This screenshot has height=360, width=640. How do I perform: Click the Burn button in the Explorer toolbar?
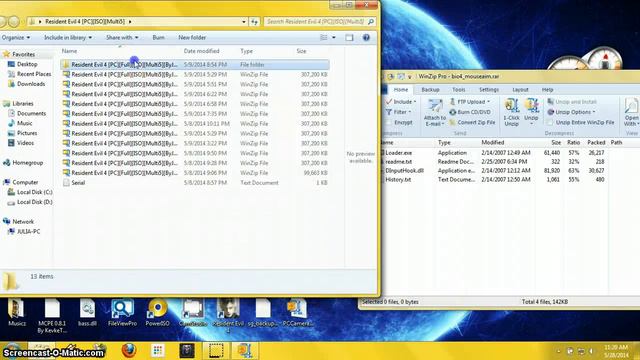pos(158,38)
